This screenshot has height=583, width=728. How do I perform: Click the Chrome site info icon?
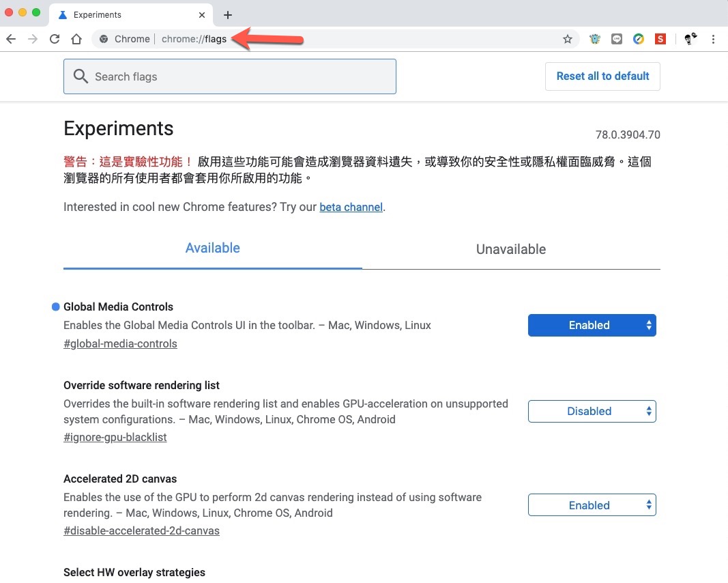pyautogui.click(x=104, y=39)
